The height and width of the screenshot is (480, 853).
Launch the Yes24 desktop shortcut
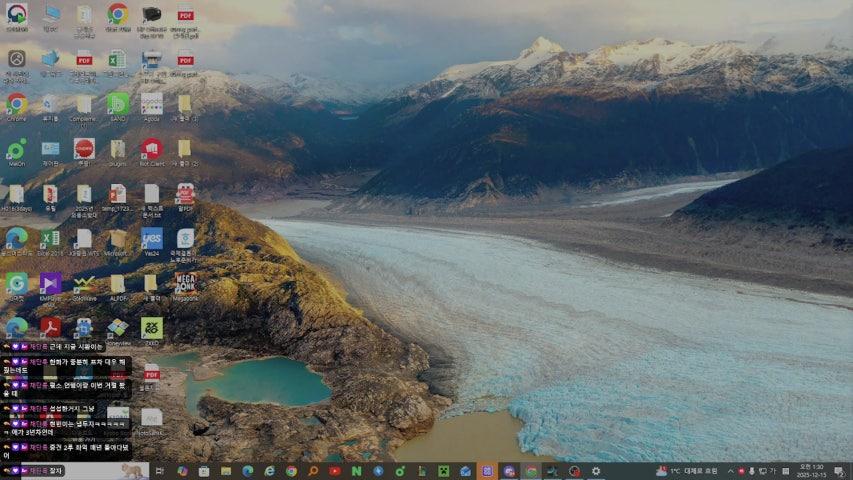pyautogui.click(x=151, y=238)
